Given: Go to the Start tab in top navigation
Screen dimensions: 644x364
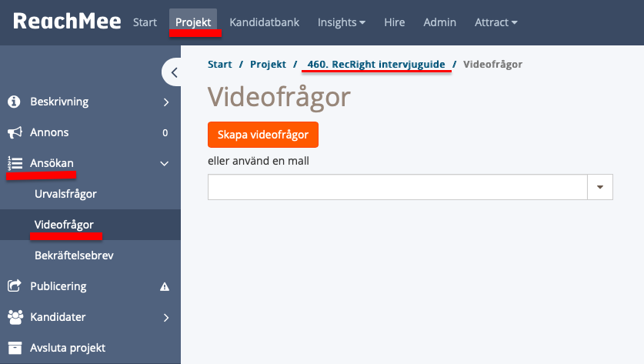Looking at the screenshot, I should pos(145,22).
